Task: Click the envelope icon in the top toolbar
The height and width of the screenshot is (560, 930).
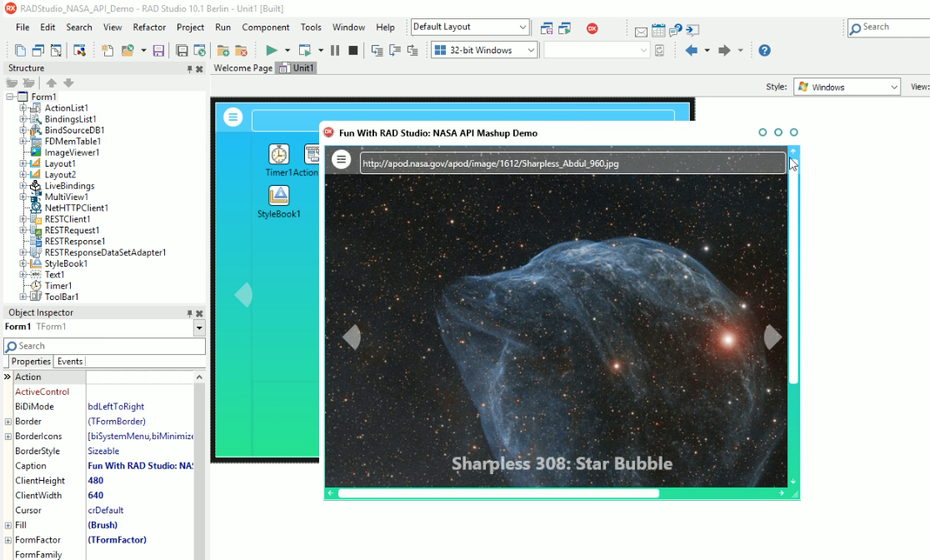Action: pos(641,31)
